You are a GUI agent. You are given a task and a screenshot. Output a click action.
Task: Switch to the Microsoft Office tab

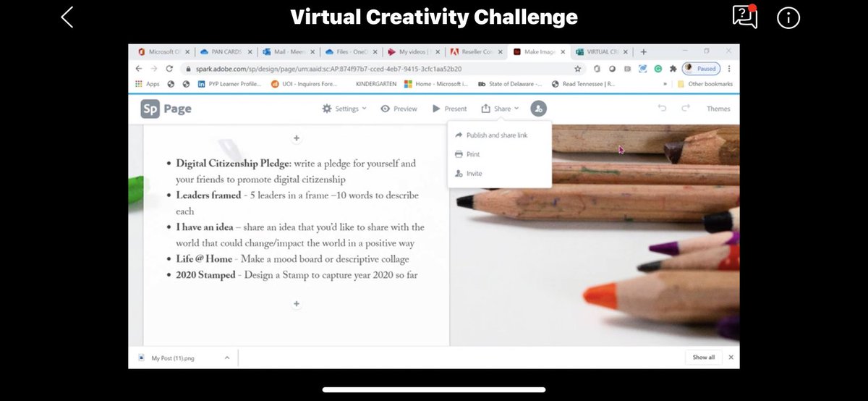pos(163,52)
